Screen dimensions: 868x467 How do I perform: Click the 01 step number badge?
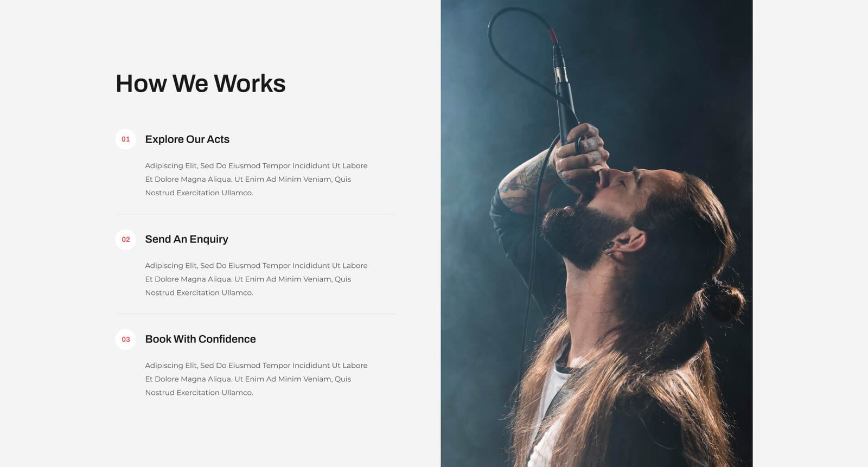125,139
